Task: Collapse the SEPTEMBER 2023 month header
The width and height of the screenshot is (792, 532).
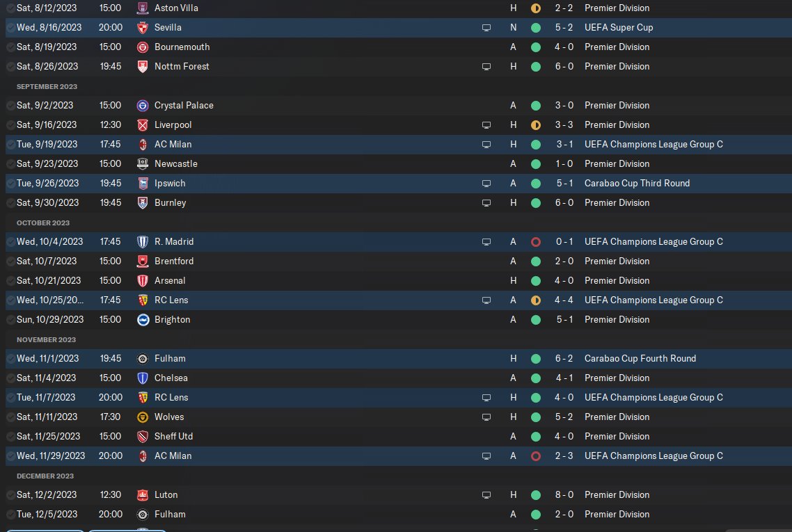Action: (47, 86)
